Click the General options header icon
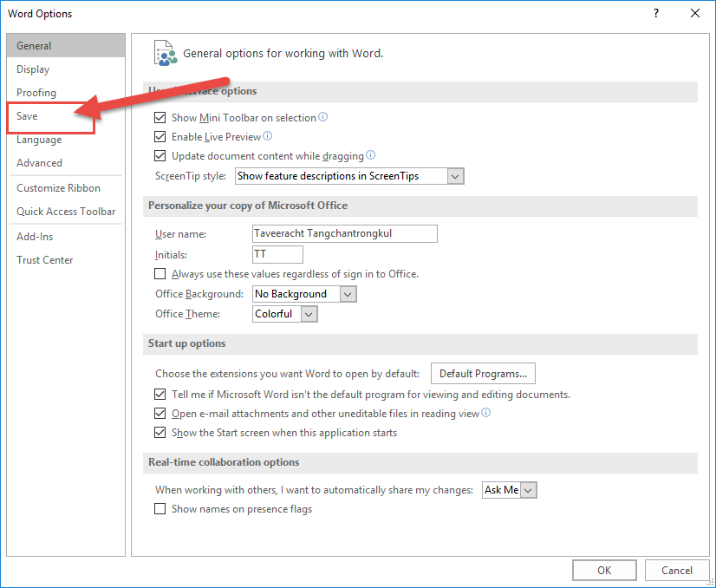 coord(164,53)
